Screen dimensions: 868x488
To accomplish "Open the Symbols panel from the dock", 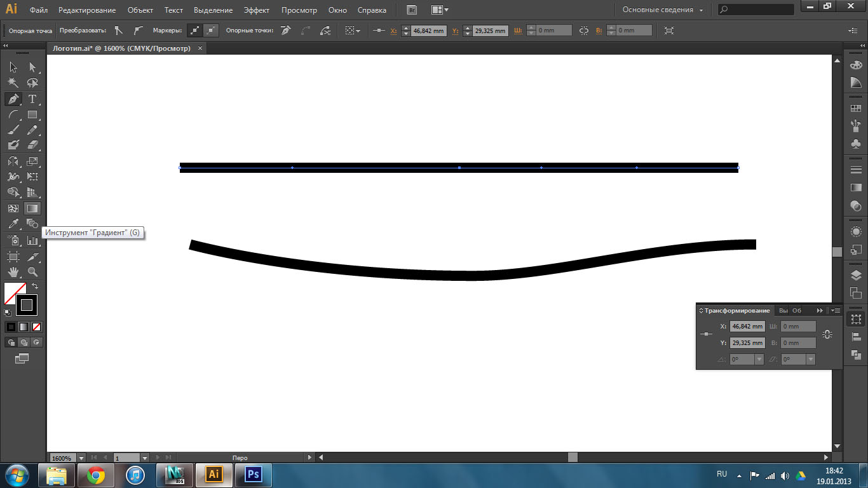I will (856, 144).
